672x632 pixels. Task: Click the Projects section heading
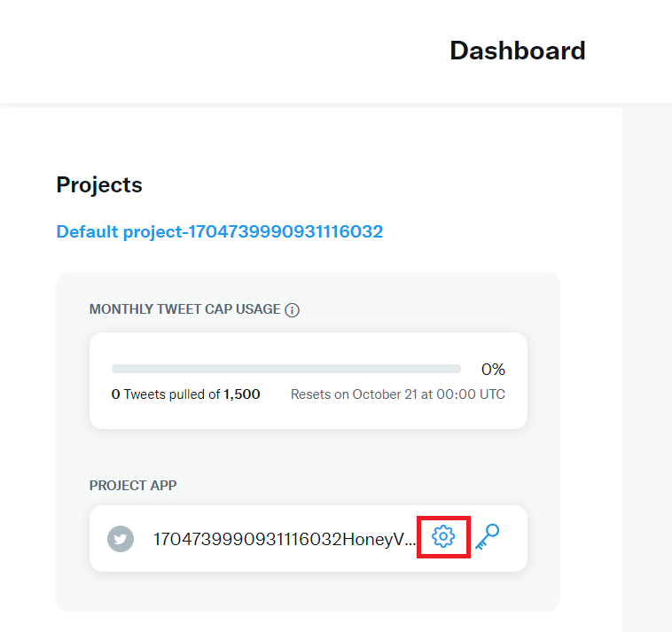(x=99, y=185)
